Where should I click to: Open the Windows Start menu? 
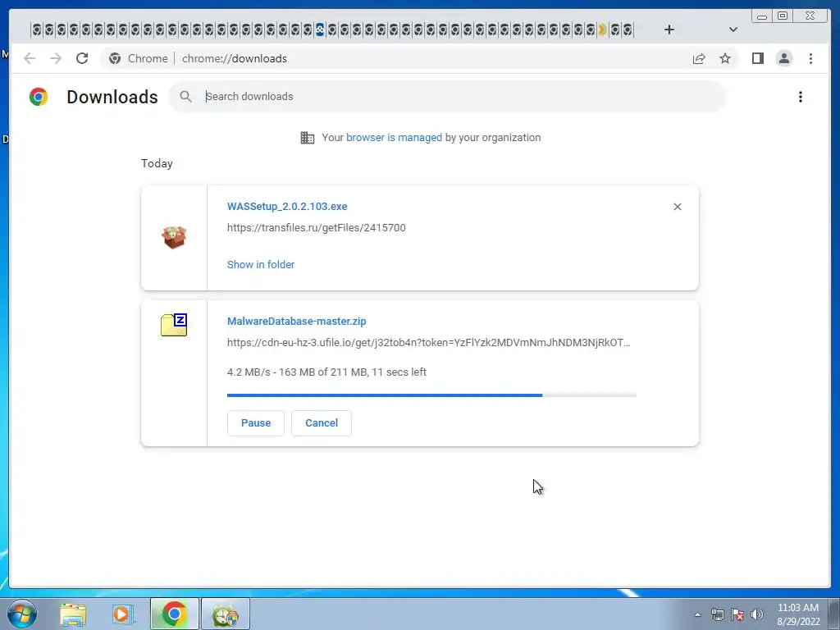[22, 614]
